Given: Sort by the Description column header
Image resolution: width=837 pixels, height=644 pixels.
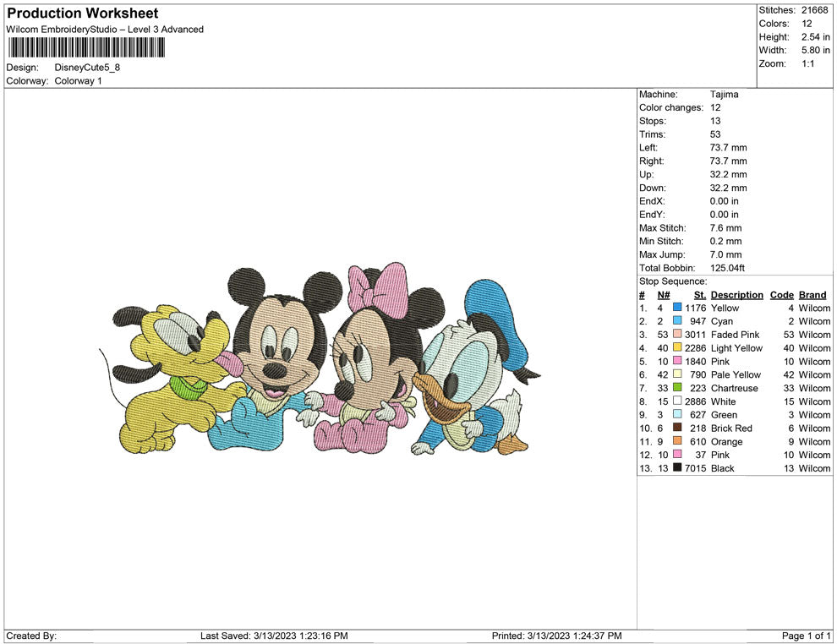Looking at the screenshot, I should click(x=736, y=294).
